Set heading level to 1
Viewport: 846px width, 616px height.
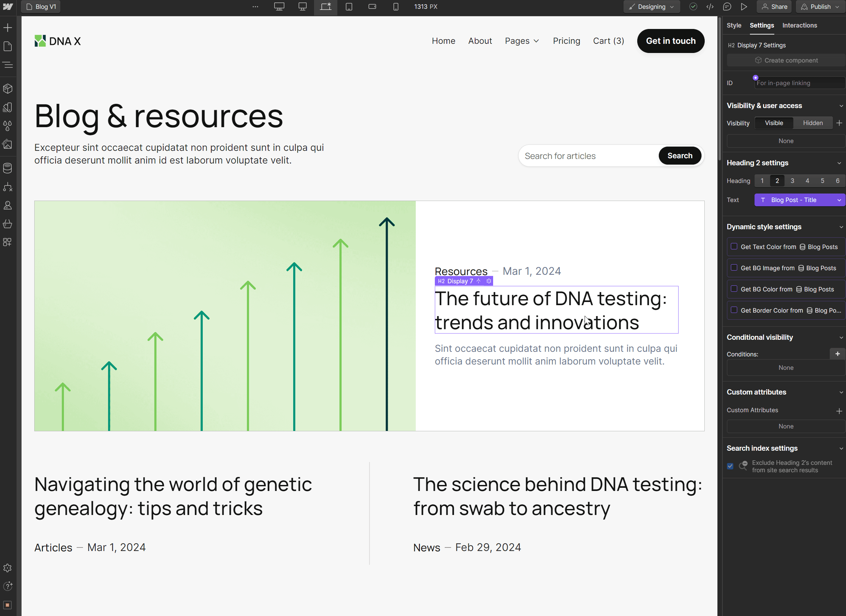pyautogui.click(x=762, y=181)
